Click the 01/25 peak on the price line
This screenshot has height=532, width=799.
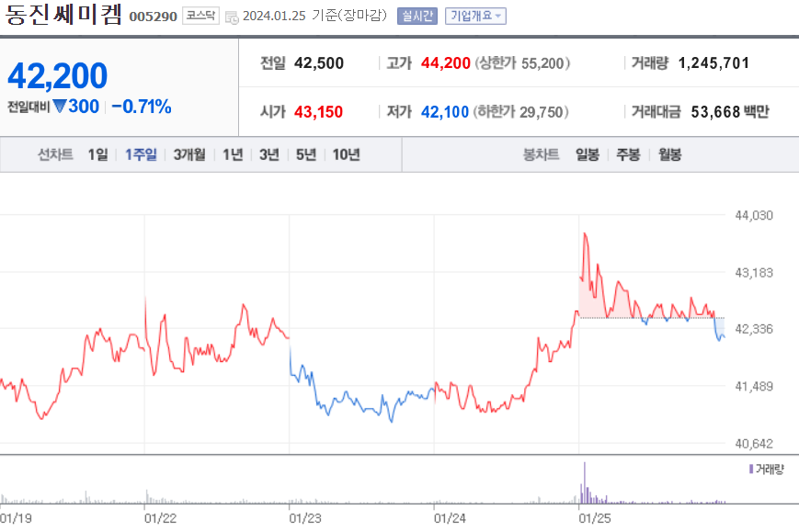click(x=585, y=234)
